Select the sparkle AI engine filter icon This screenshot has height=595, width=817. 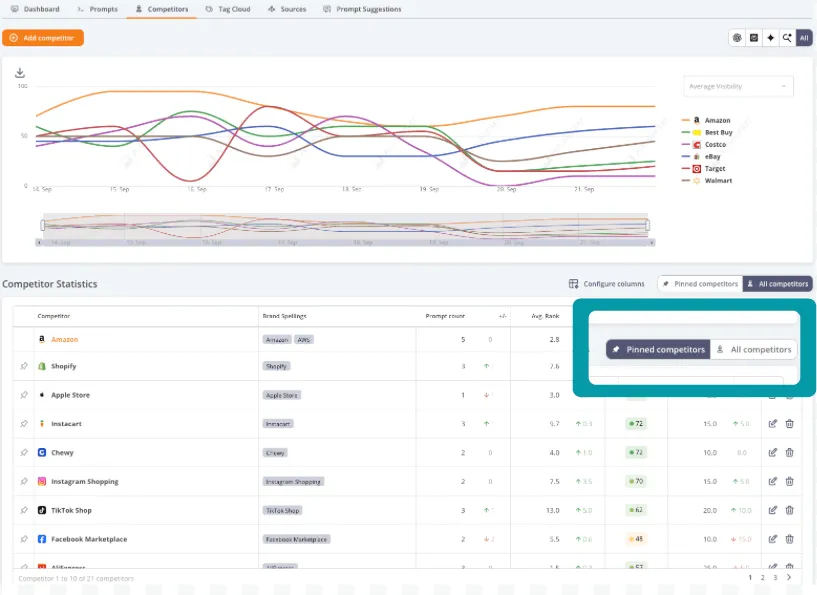[x=770, y=38]
